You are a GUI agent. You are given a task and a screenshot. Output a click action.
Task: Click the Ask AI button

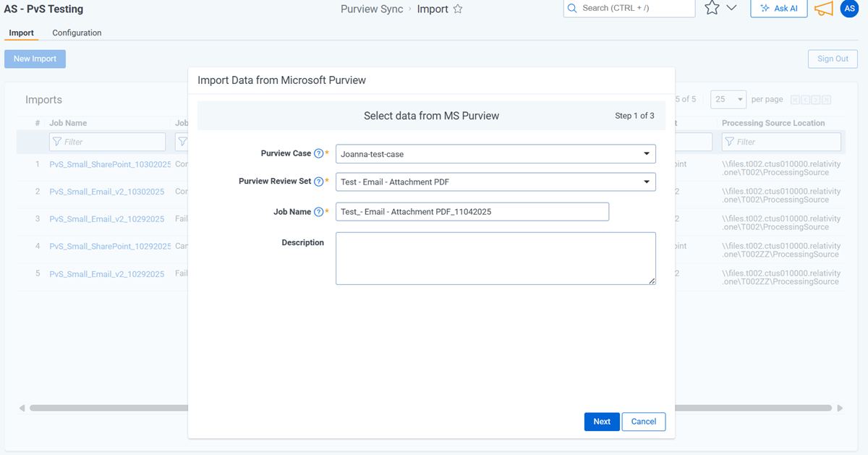[778, 9]
